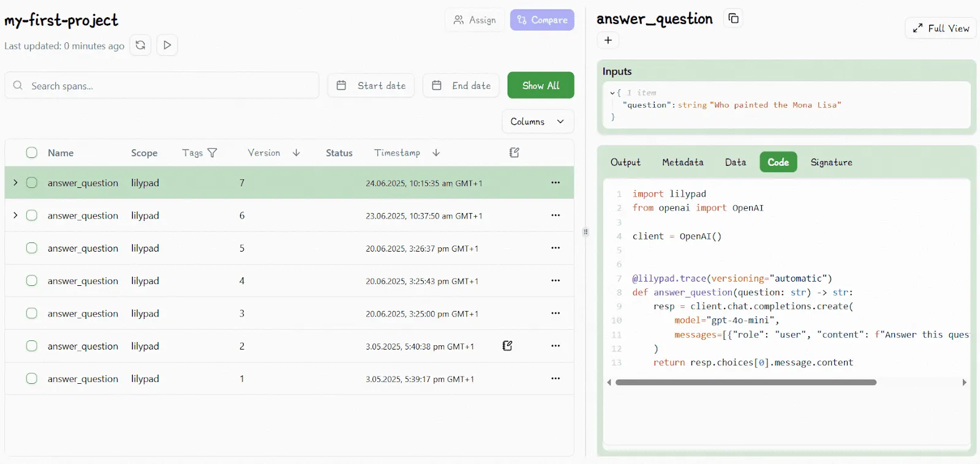980x464 pixels.
Task: Click the refresh icon beside Last updated
Action: [140, 45]
